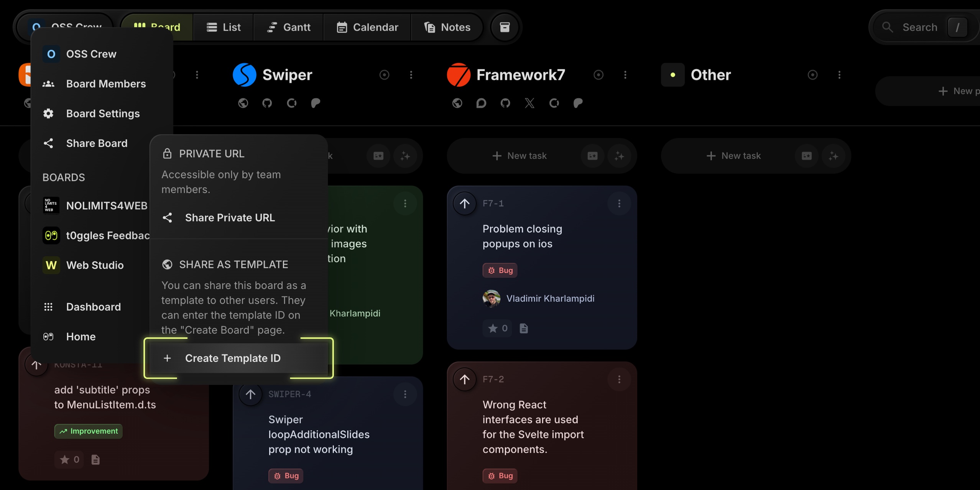Open the notes document icon on F7-1 card
The width and height of the screenshot is (980, 490).
click(x=524, y=329)
